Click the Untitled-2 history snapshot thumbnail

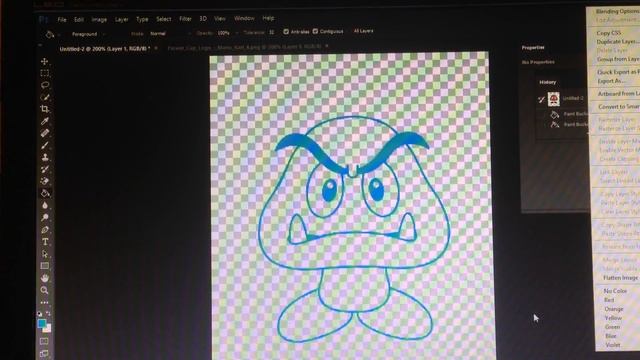pyautogui.click(x=553, y=99)
